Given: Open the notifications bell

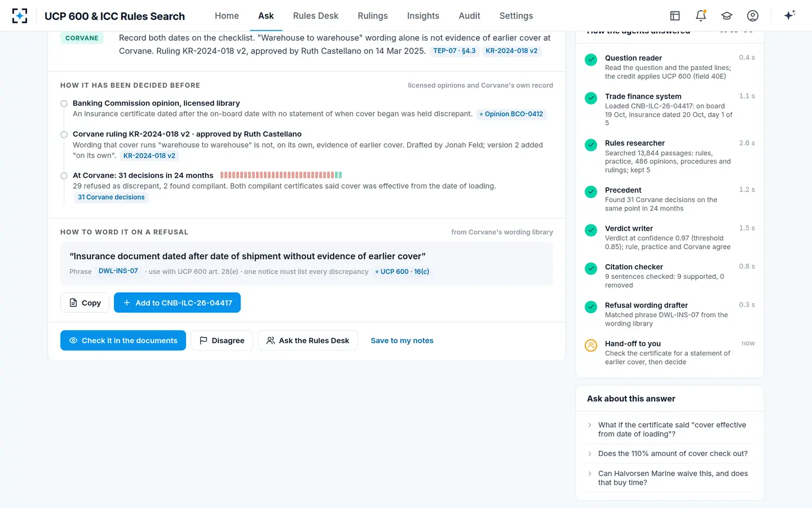Looking at the screenshot, I should 701,16.
